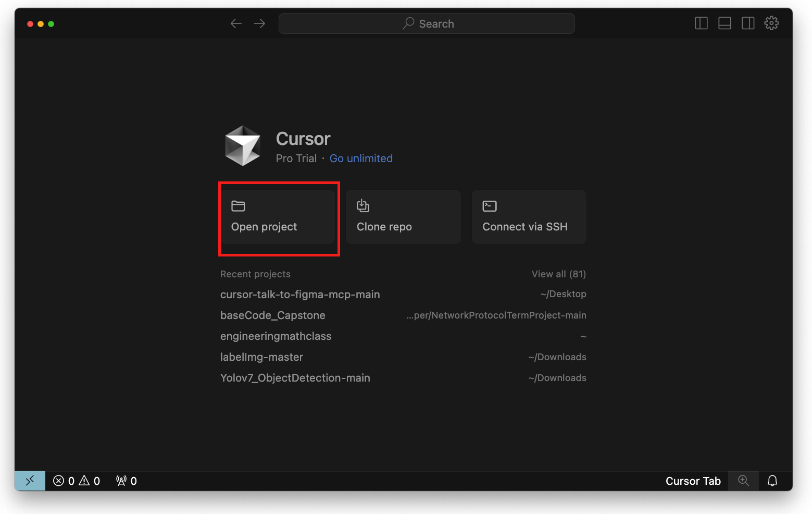Open settings via the gear icon
Screen dimensions: 812x514
(x=771, y=23)
